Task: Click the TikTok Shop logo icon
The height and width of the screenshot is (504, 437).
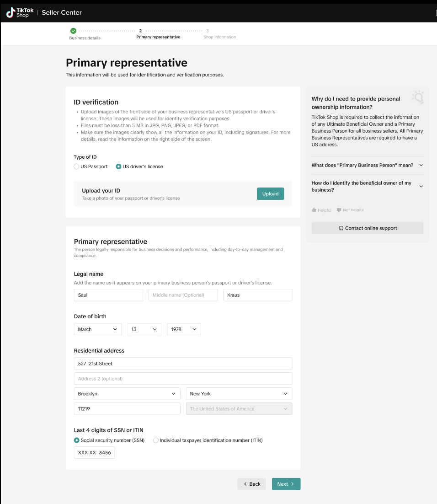Action: (x=11, y=13)
